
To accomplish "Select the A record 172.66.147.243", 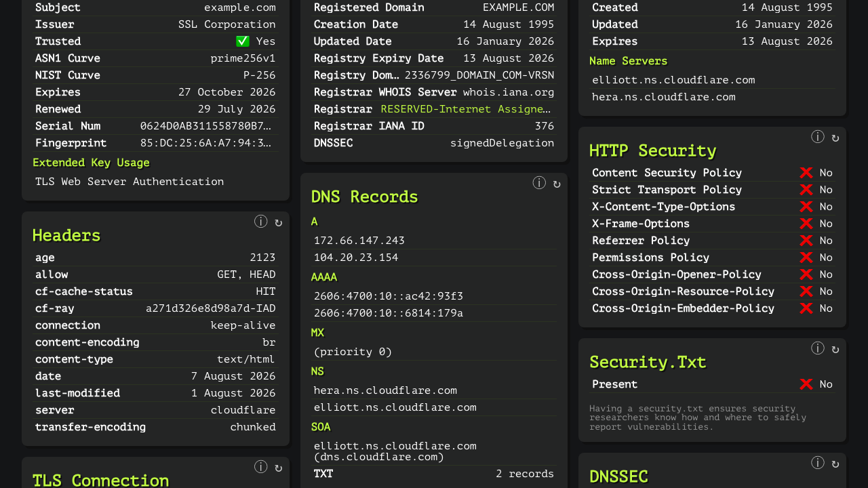I will 359,241.
